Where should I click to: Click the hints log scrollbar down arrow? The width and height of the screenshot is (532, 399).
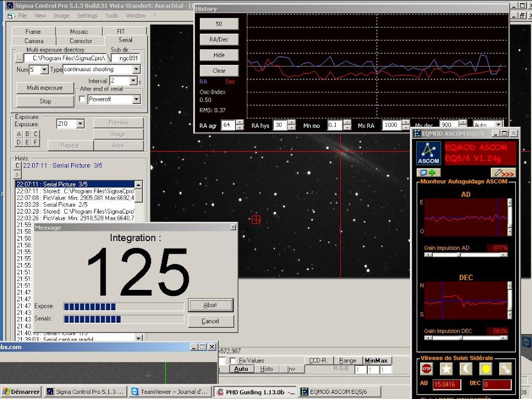(138, 338)
